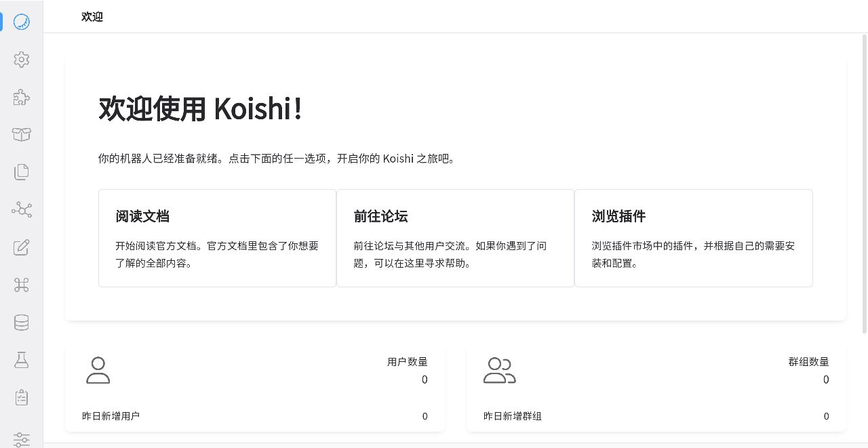This screenshot has height=448, width=868.
Task: Open the stacked-files explorer icon
Action: (x=22, y=172)
